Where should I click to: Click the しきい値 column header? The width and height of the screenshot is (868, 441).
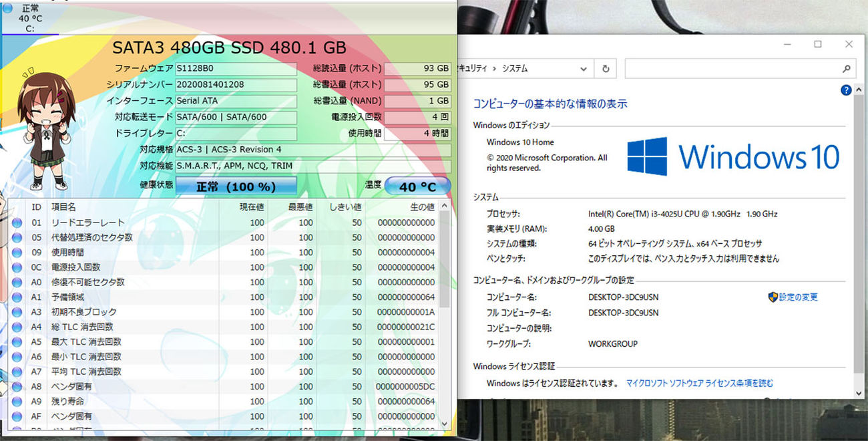341,207
